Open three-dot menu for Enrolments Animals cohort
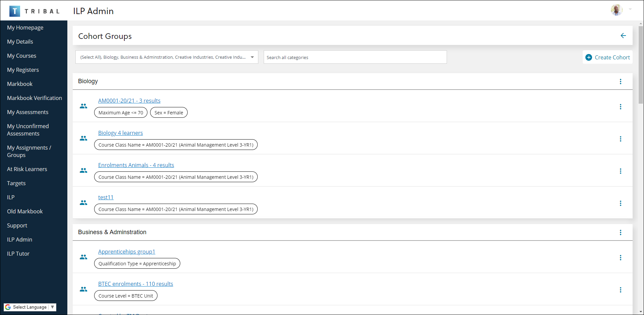 (x=620, y=171)
